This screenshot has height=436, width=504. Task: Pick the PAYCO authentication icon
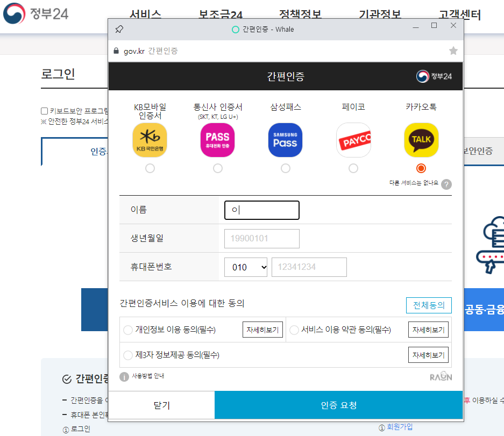click(353, 140)
